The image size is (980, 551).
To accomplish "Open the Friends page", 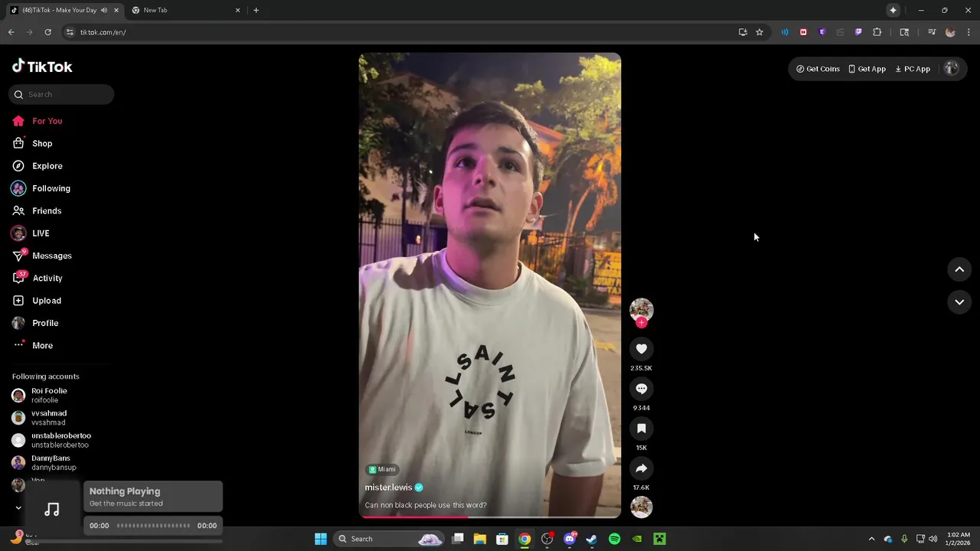I will [x=37, y=210].
